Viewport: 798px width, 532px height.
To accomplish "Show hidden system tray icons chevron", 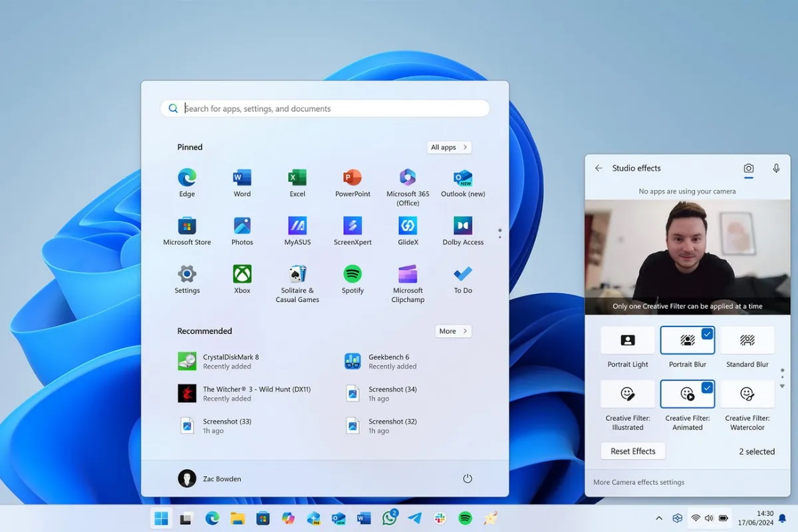I will tap(659, 518).
